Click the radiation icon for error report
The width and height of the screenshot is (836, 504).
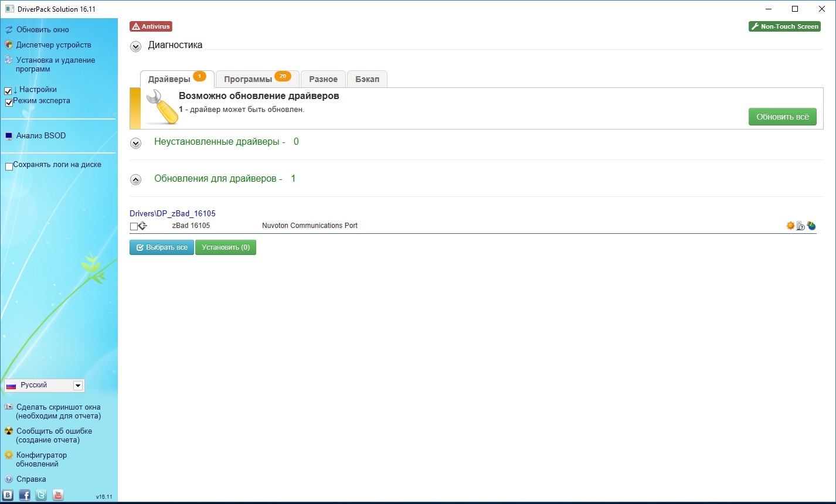pos(9,431)
